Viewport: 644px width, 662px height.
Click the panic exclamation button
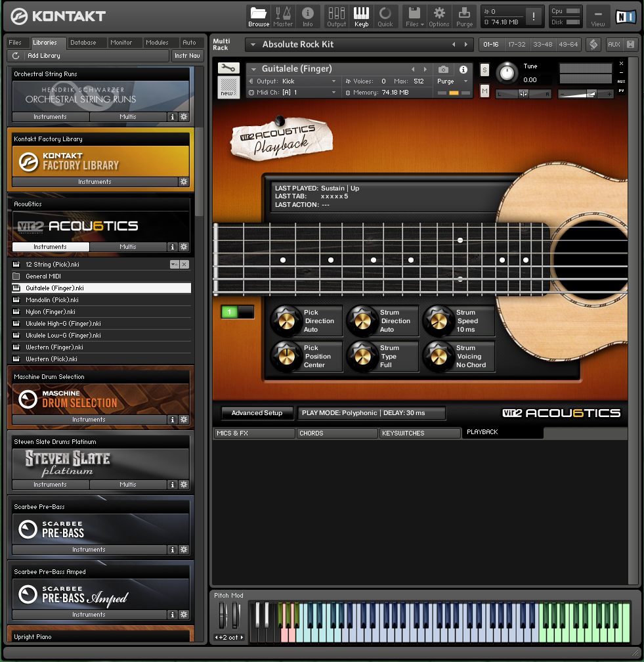pyautogui.click(x=534, y=16)
